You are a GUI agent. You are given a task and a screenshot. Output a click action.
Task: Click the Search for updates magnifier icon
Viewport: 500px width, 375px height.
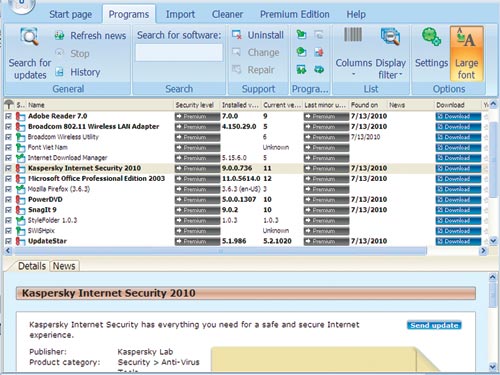click(30, 37)
